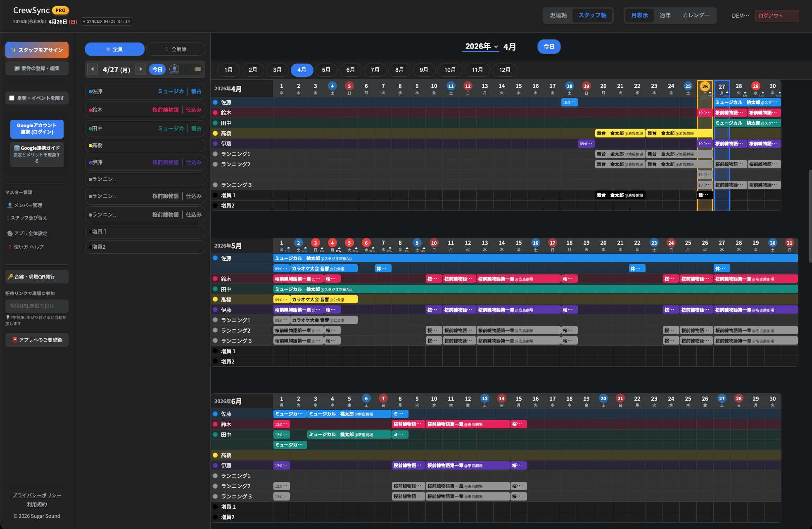Open スタッフ並び替え sort item
Screen dimensions: 812x529
click(x=27, y=217)
